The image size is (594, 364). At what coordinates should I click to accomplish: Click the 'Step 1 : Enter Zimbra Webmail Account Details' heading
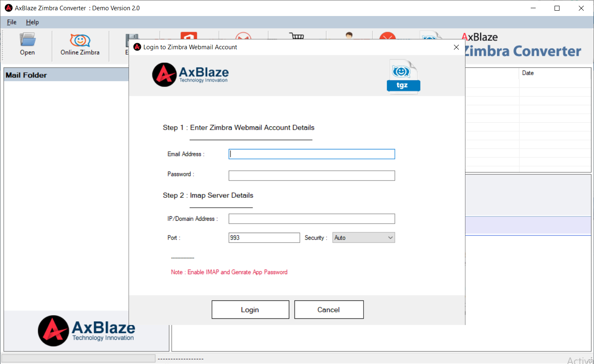coord(238,128)
